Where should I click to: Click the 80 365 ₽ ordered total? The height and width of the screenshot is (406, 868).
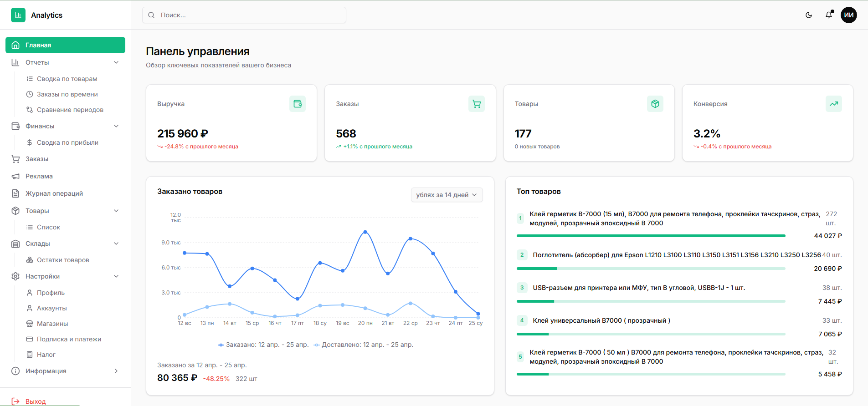(177, 378)
